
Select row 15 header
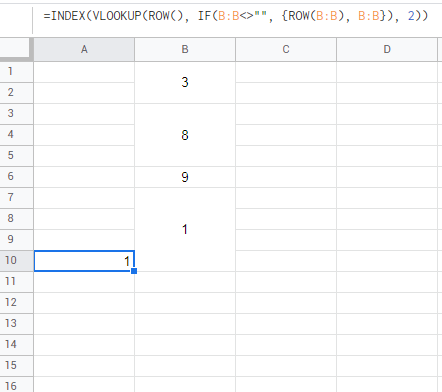16,365
